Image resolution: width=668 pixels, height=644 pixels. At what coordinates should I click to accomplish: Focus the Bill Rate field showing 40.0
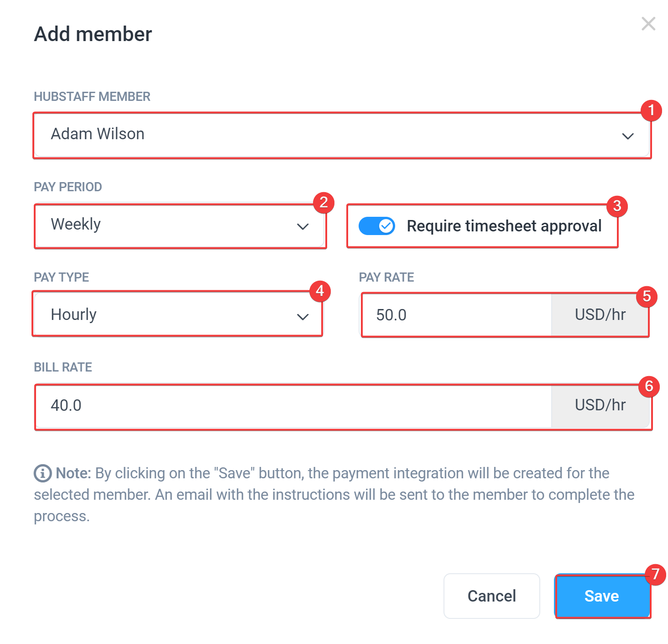coord(293,405)
